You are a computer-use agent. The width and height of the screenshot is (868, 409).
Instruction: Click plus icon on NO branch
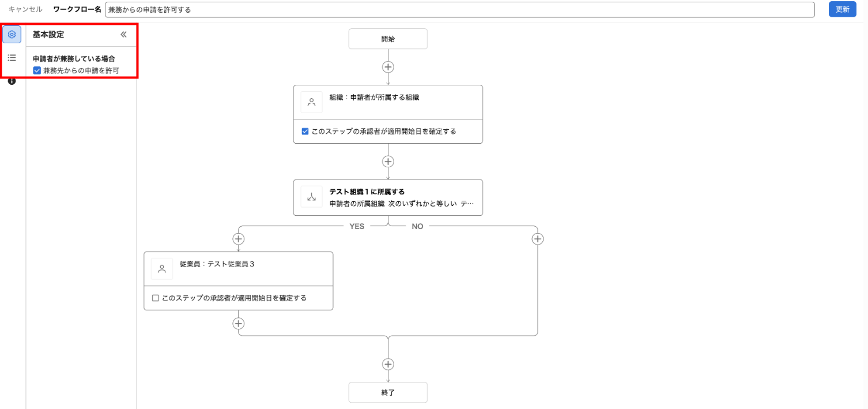tap(537, 239)
